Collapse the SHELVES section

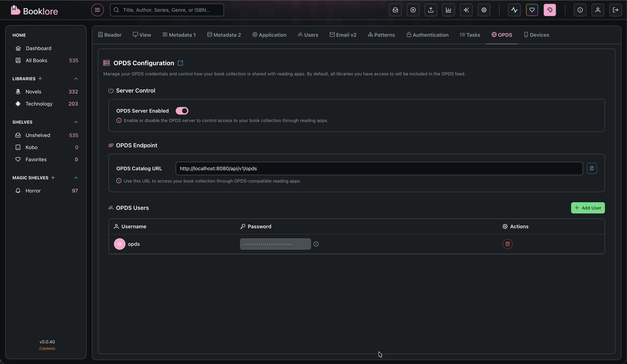click(76, 122)
